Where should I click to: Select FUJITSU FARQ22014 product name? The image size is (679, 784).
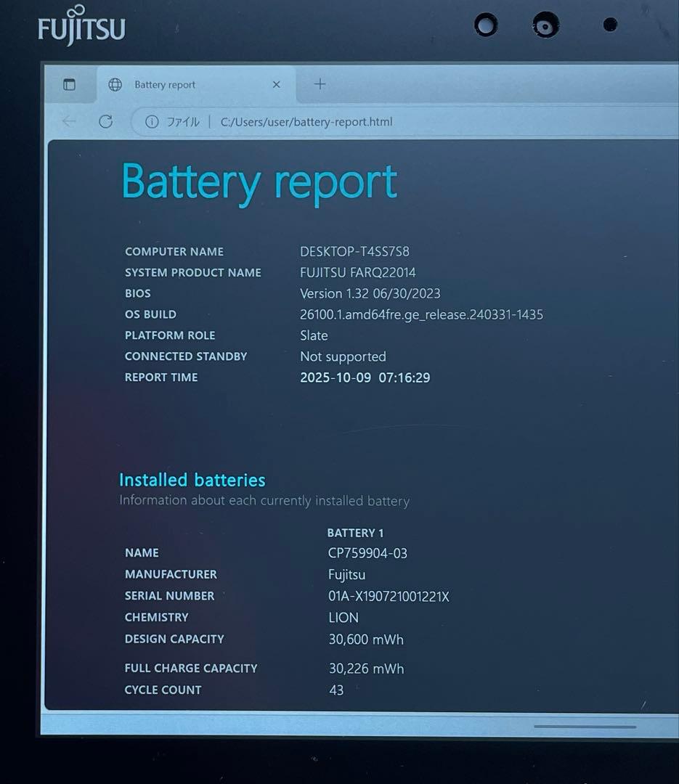point(358,272)
